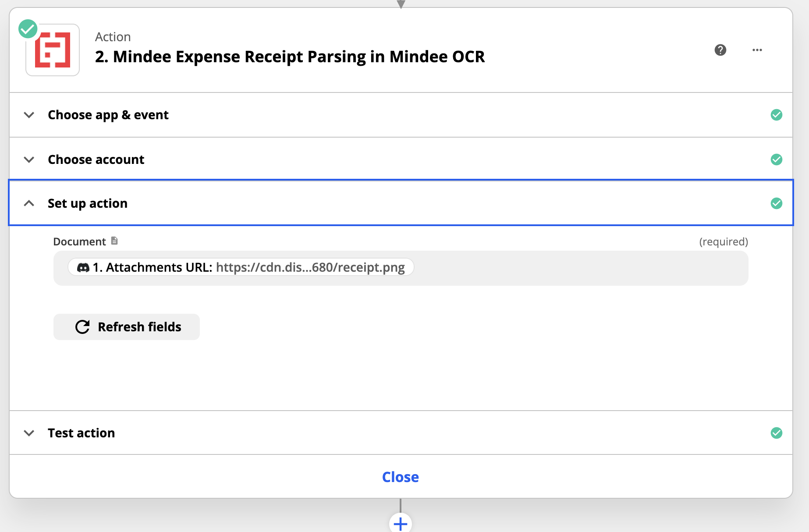Collapse the Set up action chevron

(x=29, y=203)
